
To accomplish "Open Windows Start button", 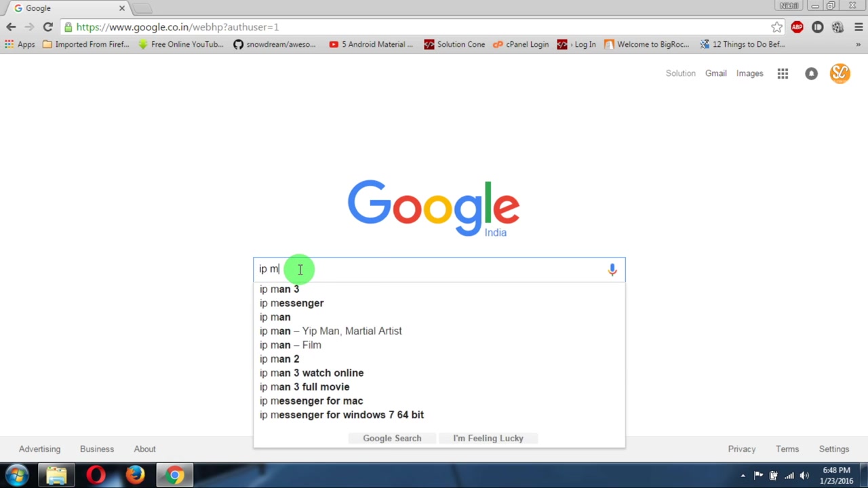I will click(x=17, y=475).
